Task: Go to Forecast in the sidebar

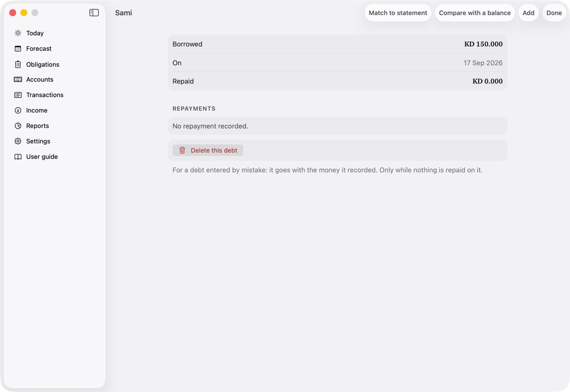Action: click(x=39, y=49)
